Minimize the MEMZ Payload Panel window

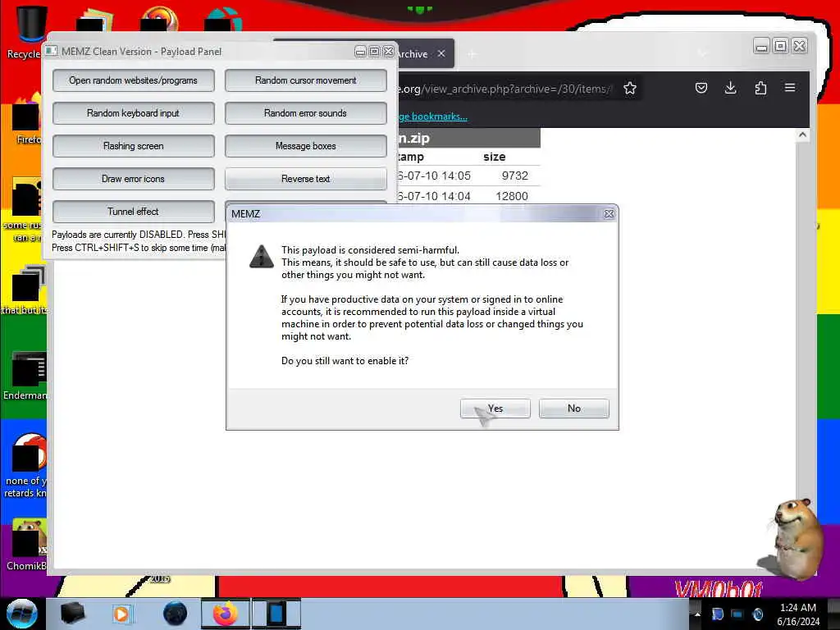tap(361, 52)
